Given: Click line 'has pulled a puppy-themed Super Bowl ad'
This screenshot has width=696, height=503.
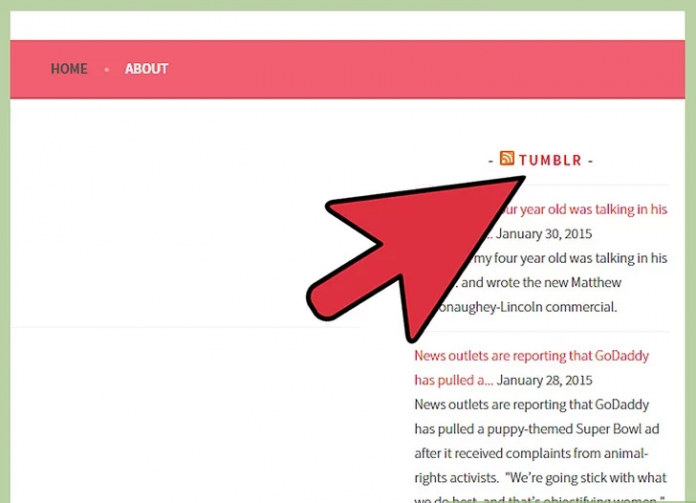Looking at the screenshot, I should [x=537, y=429].
